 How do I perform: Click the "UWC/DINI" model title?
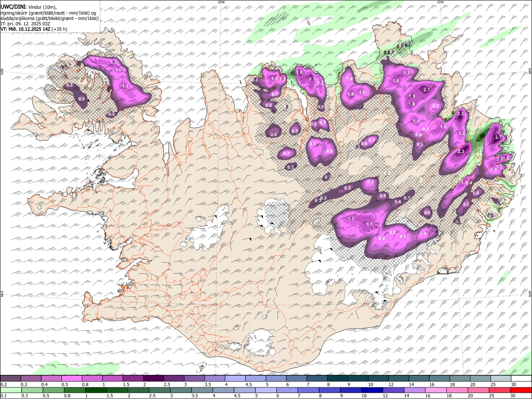(x=12, y=7)
